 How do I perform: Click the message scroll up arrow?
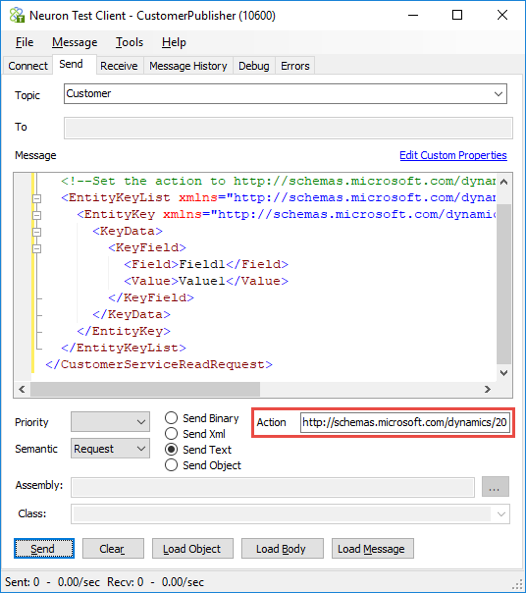click(x=503, y=182)
